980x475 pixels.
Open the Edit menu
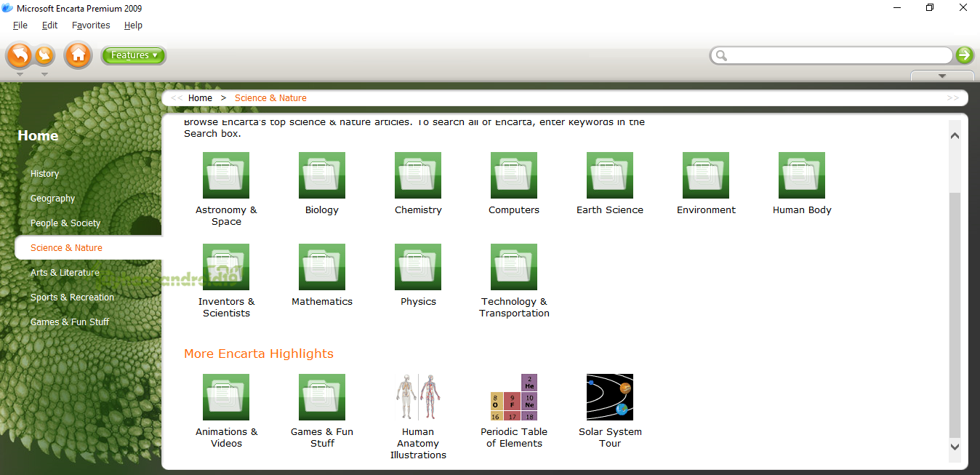click(x=49, y=25)
